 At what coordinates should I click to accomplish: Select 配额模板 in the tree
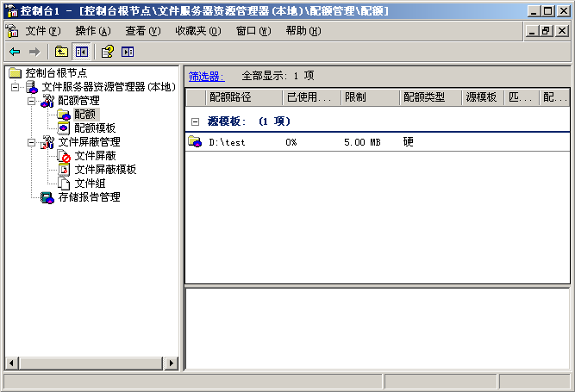coord(95,128)
